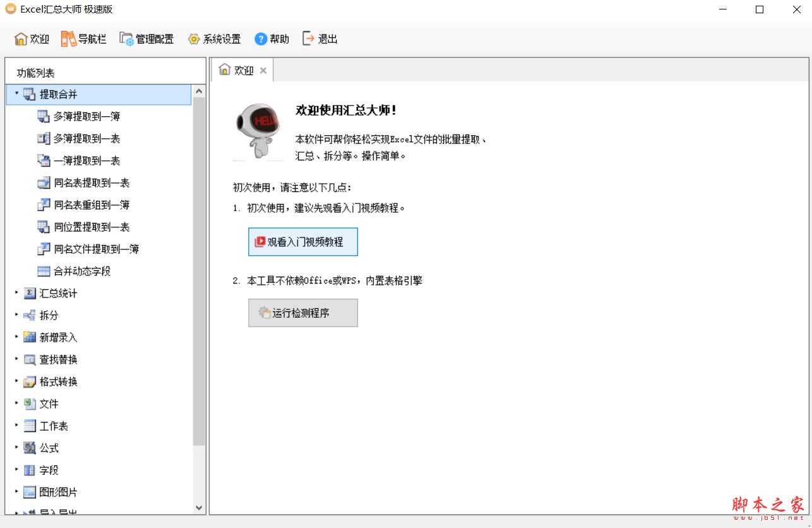Collapse the 提取合并 tree node
The image size is (812, 528).
pos(16,93)
